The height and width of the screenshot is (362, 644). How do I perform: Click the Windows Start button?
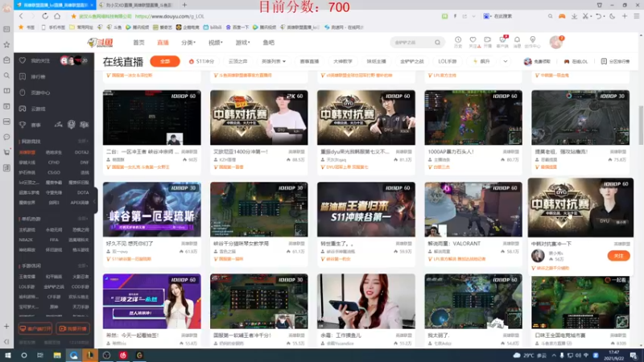pos(7,355)
